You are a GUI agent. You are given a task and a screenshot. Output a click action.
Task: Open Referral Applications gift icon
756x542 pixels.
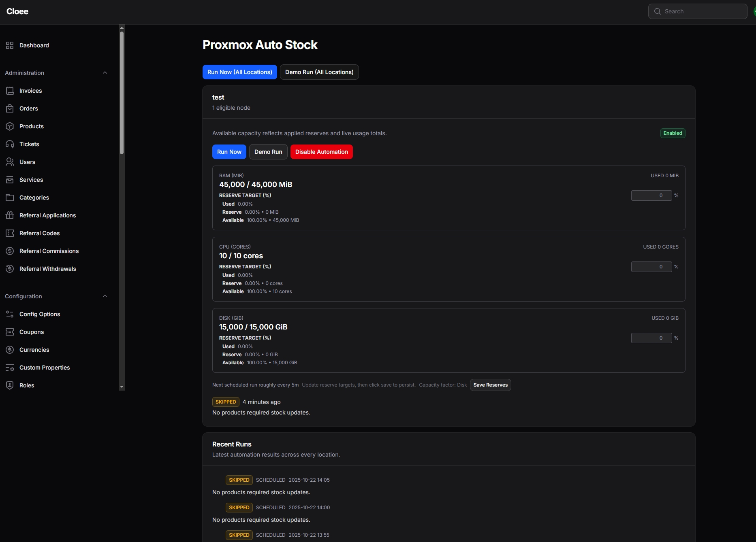tap(10, 215)
